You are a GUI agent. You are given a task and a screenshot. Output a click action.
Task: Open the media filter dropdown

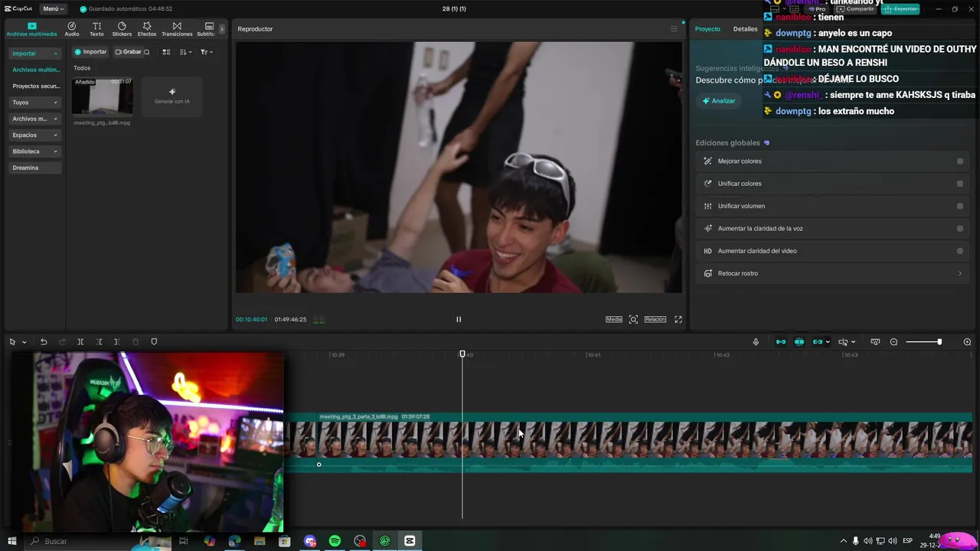(206, 52)
